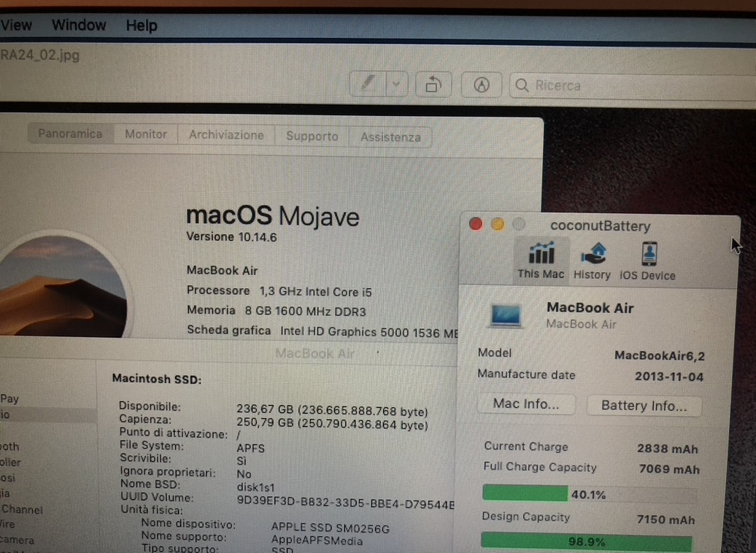Viewport: 756px width, 553px height.
Task: Select the Model value MacBookAir6,2
Action: pos(660,356)
